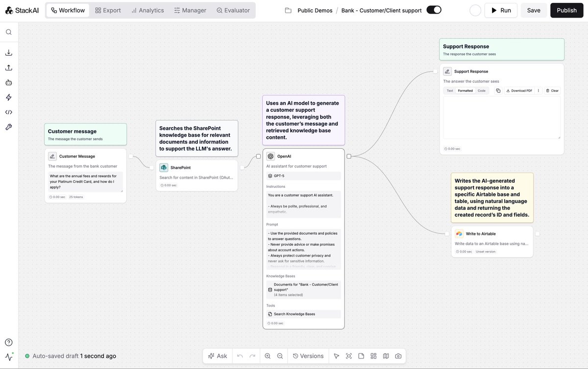This screenshot has height=369, width=588.
Task: Zoom in on the canvas
Action: pyautogui.click(x=268, y=356)
